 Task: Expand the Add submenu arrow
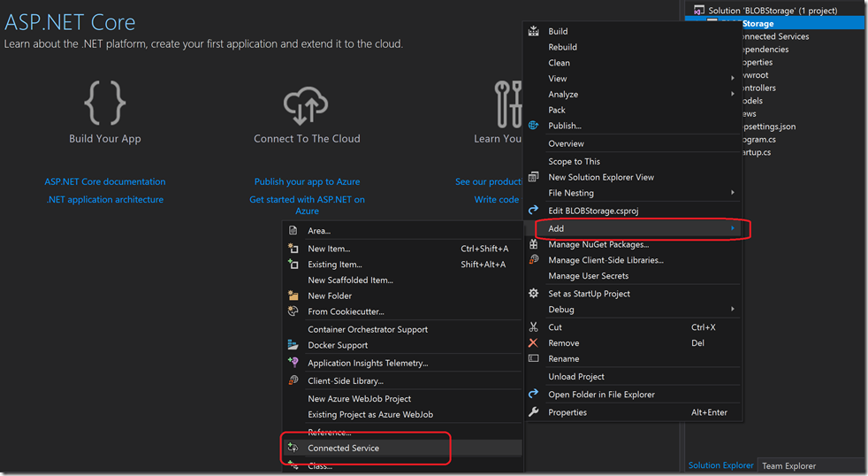(x=733, y=227)
